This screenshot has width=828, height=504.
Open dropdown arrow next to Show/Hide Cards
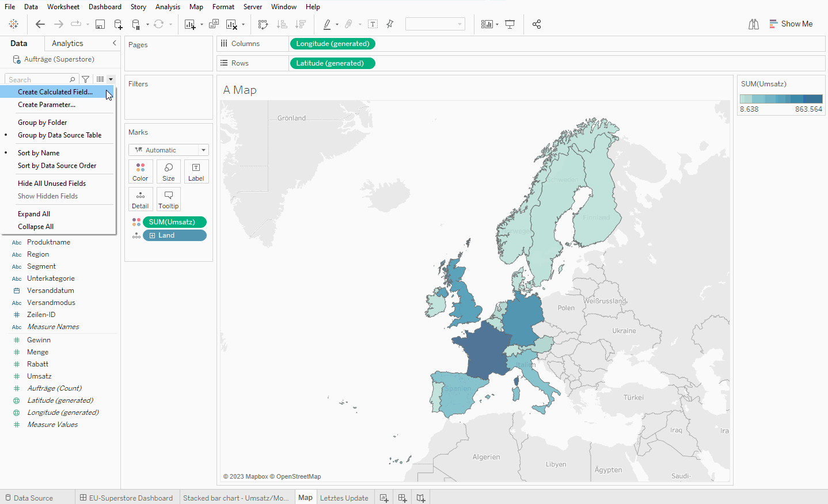tap(497, 24)
